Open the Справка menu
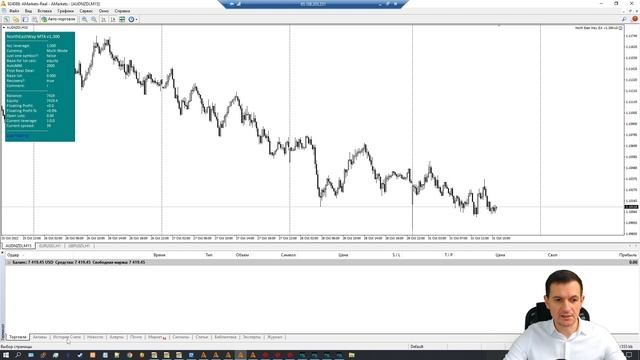This screenshot has height=360, width=640. coord(122,11)
